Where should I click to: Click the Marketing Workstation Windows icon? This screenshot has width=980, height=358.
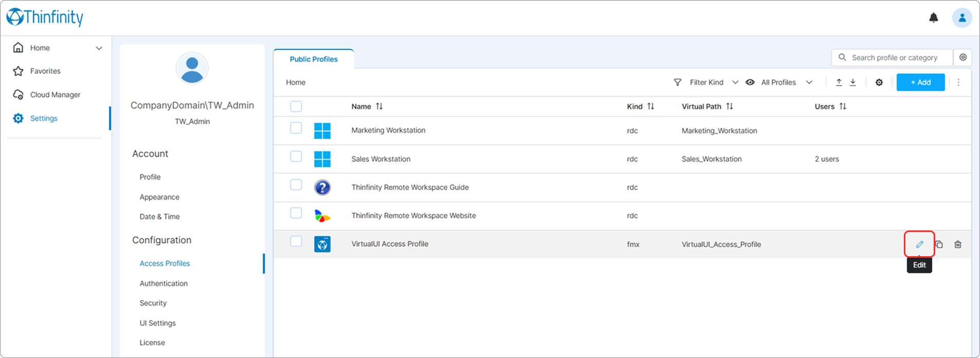pyautogui.click(x=323, y=131)
